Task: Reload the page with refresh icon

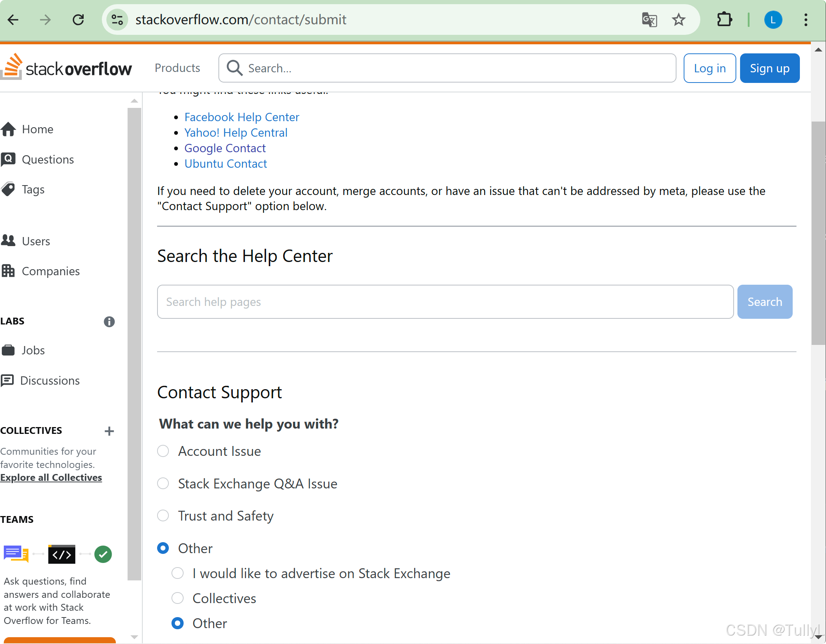Action: 78,20
